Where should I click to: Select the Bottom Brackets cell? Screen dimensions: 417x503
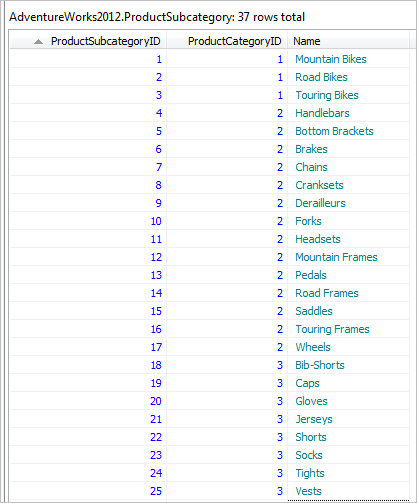[x=348, y=131]
